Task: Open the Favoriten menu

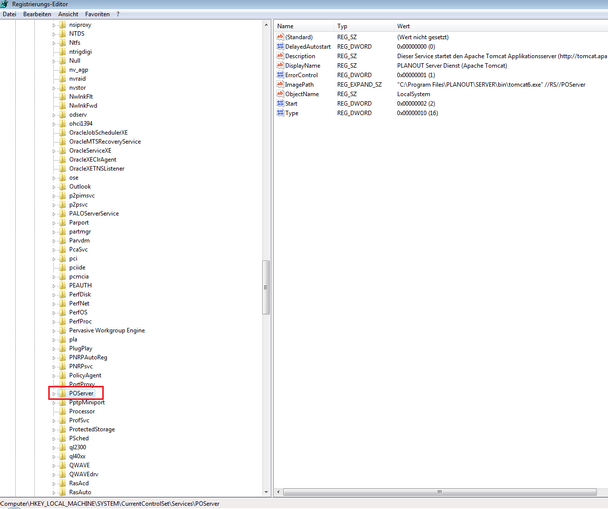Action: coord(97,14)
